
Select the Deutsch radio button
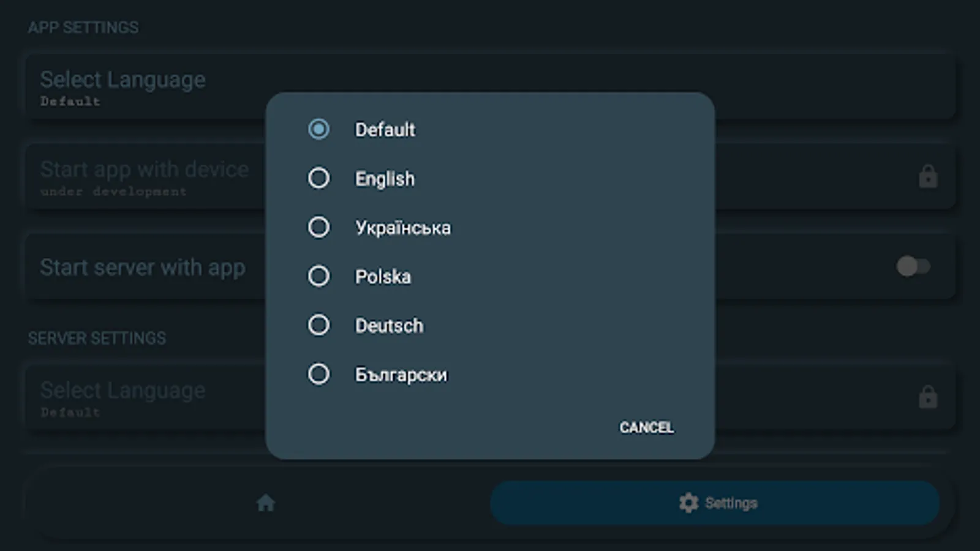pyautogui.click(x=318, y=325)
